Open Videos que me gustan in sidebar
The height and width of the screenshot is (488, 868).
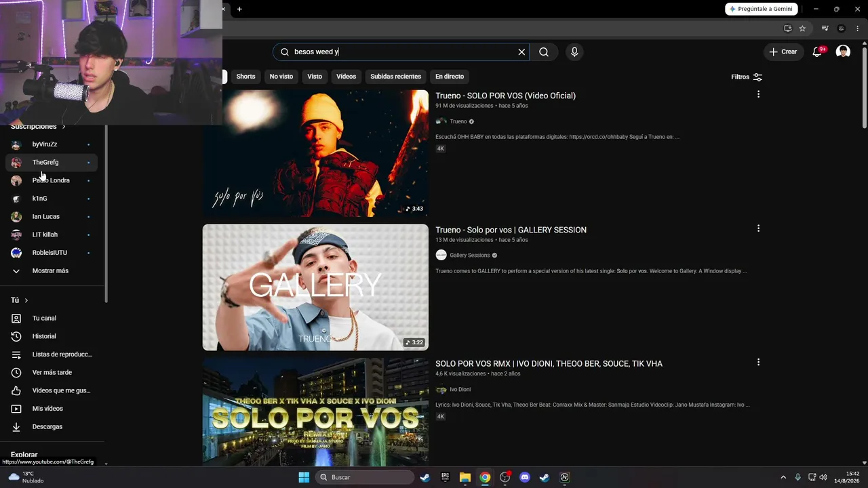point(52,390)
